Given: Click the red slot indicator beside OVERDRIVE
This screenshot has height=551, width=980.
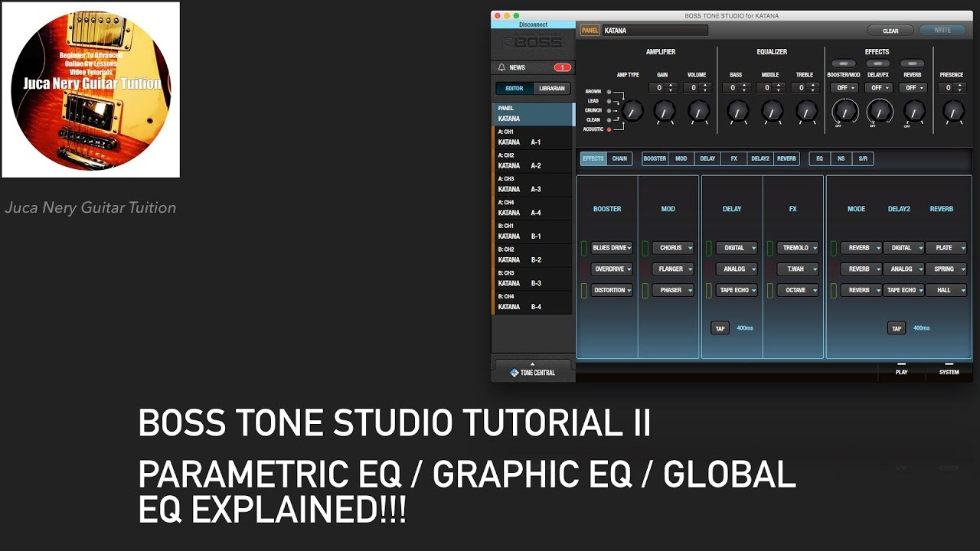Looking at the screenshot, I should pos(583,269).
